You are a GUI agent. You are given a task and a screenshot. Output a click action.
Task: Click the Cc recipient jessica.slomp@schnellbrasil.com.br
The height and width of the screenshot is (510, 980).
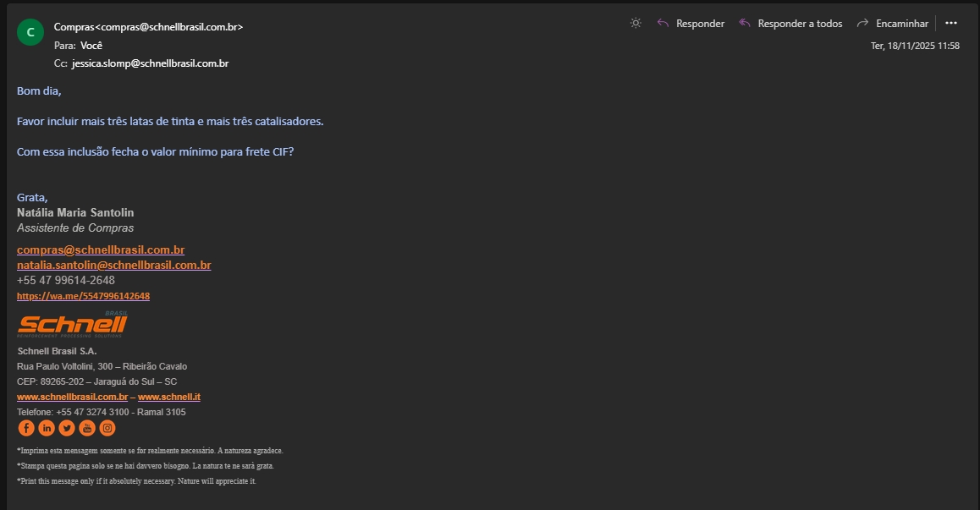pyautogui.click(x=150, y=63)
